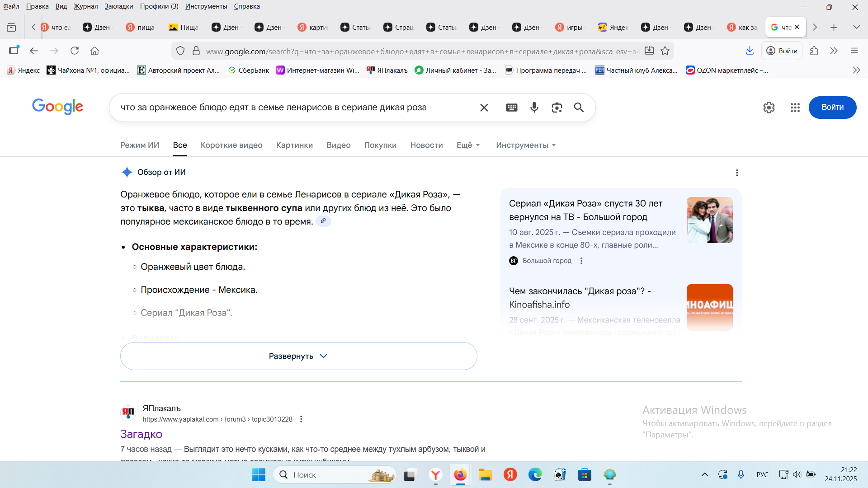Open File Explorer from taskbar
The image size is (868, 488).
(x=486, y=475)
